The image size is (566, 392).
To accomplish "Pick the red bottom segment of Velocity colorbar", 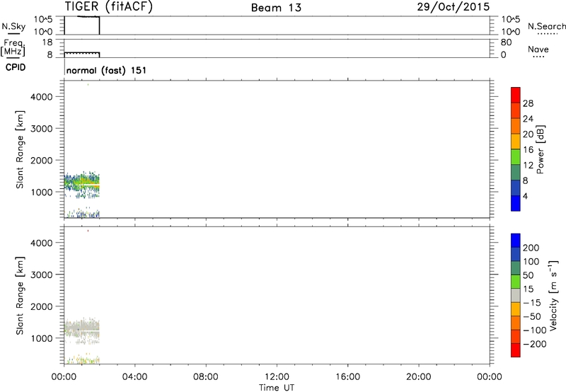I will pos(516,350).
